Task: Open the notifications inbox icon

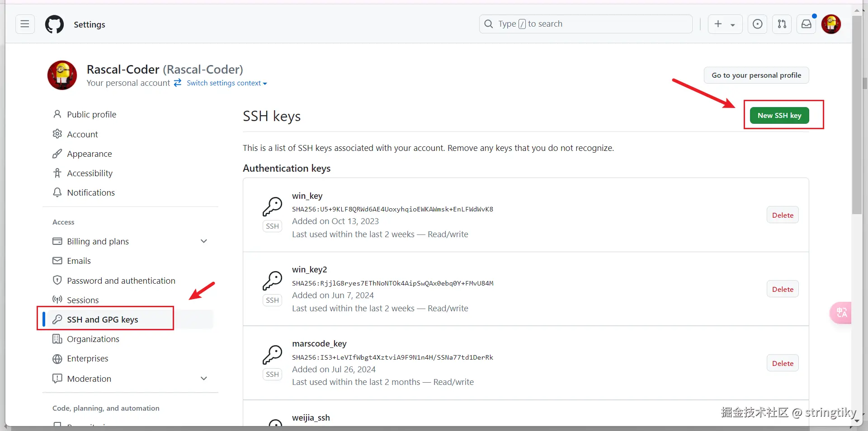Action: point(806,24)
